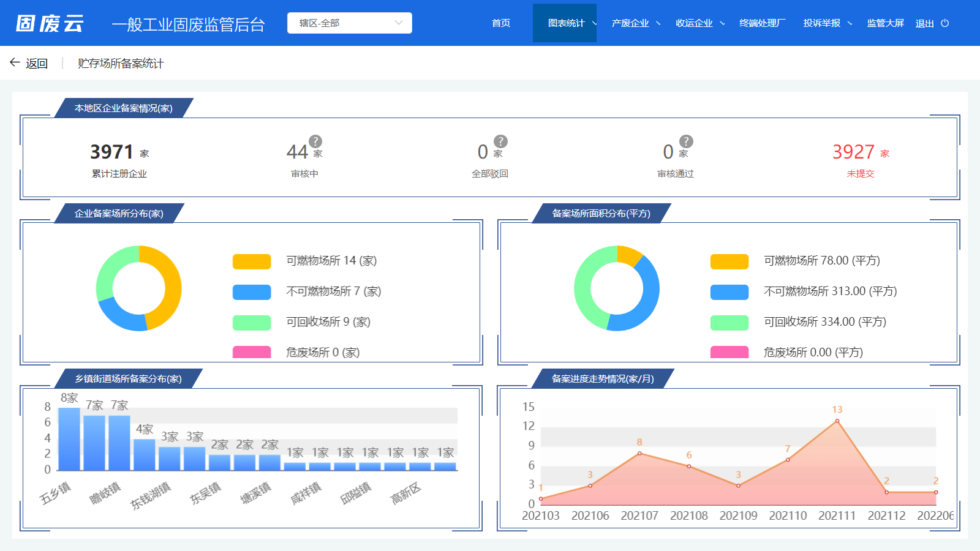The image size is (980, 551).
Task: Open the 投诉举报 menu item
Action: click(x=822, y=23)
